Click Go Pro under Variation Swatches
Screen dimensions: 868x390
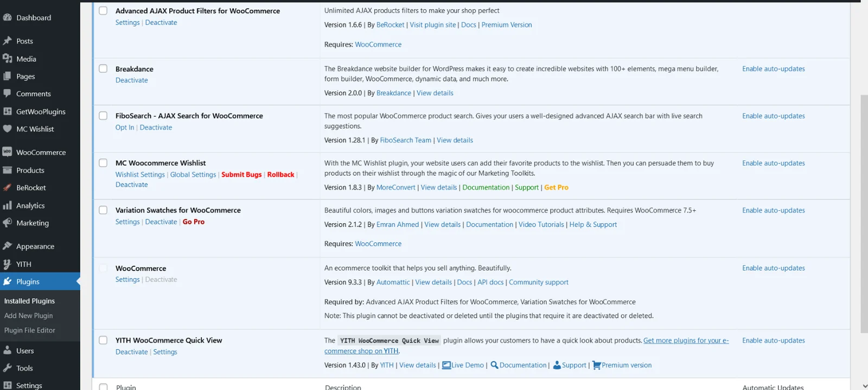tap(194, 222)
